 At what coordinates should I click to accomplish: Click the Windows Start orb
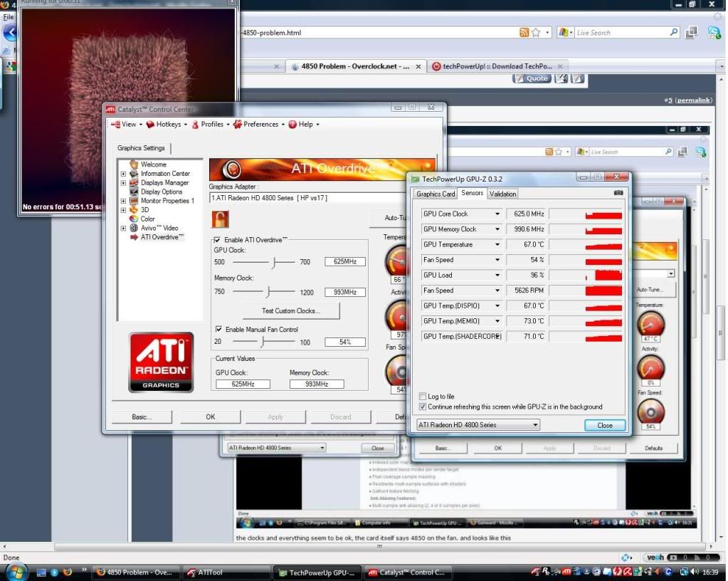[x=16, y=572]
